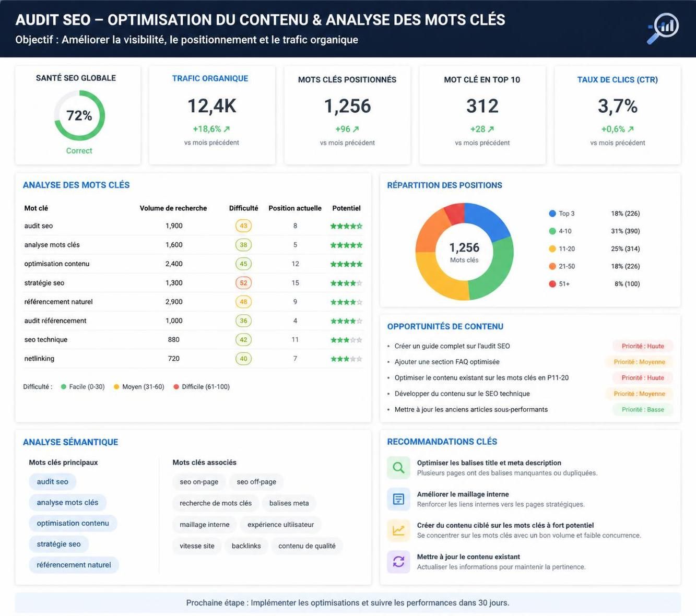The height and width of the screenshot is (616, 696).
Task: Click the 'vitesse site' chip
Action: coord(197,546)
